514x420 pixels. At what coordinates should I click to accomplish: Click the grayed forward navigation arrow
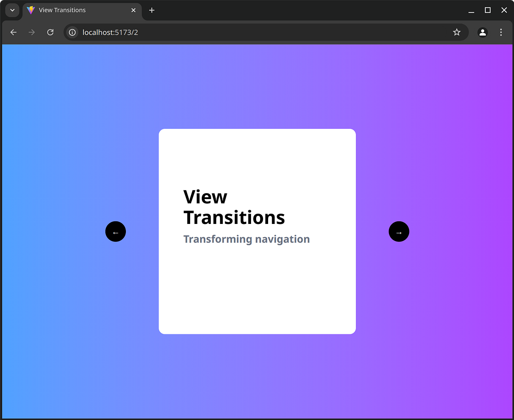click(31, 32)
